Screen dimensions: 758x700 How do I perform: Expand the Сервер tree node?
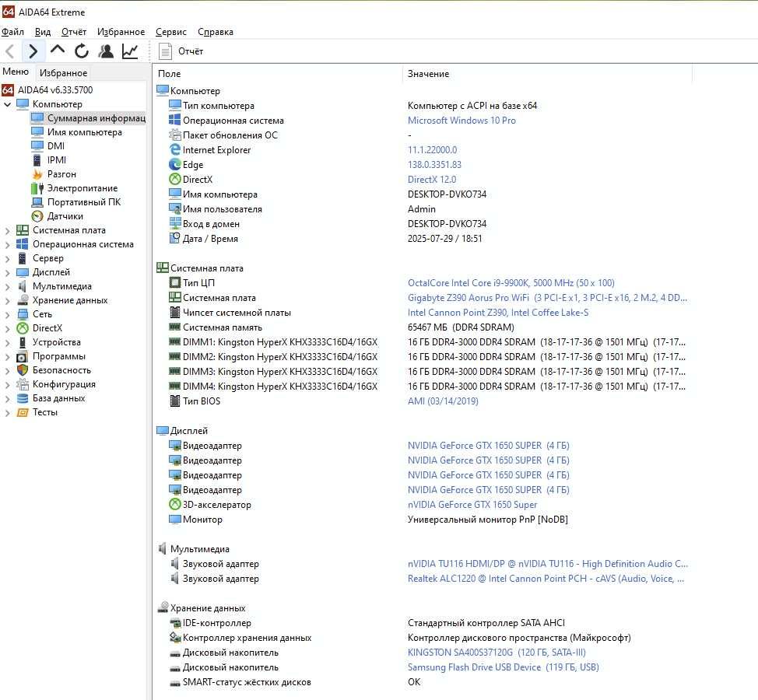(7, 259)
